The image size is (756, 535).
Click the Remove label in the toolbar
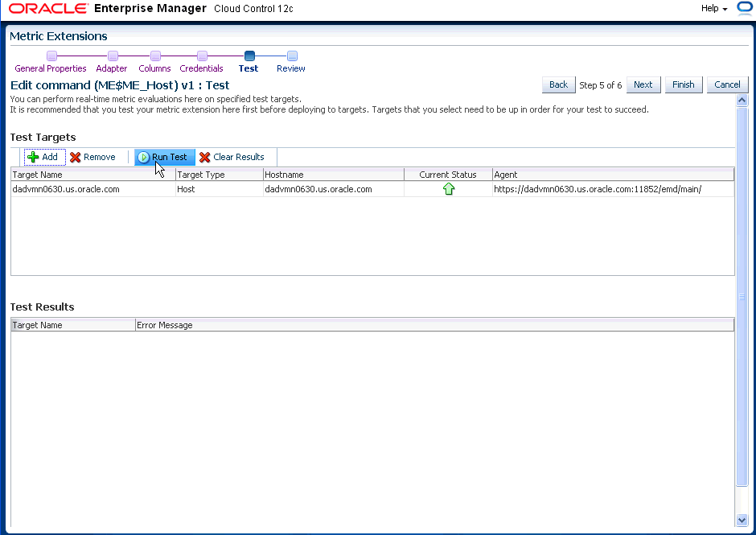click(99, 157)
